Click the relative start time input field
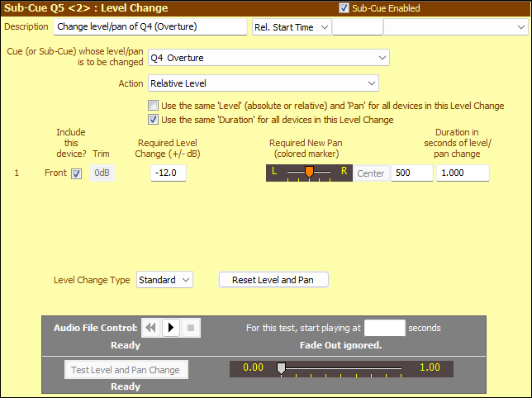The height and width of the screenshot is (398, 532). point(357,27)
